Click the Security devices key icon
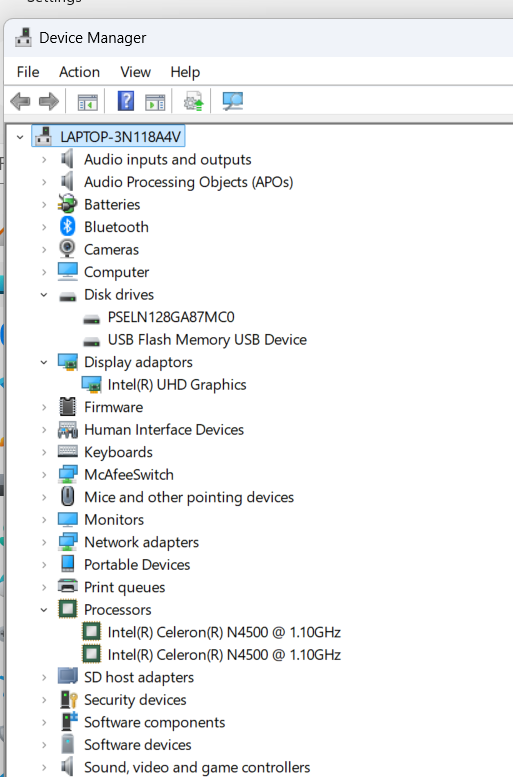The height and width of the screenshot is (777, 513). (x=68, y=699)
